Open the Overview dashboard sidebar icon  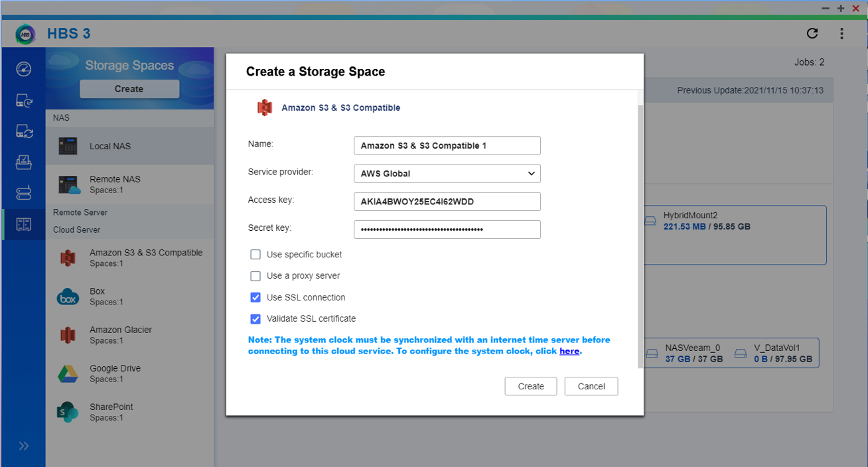[23, 70]
